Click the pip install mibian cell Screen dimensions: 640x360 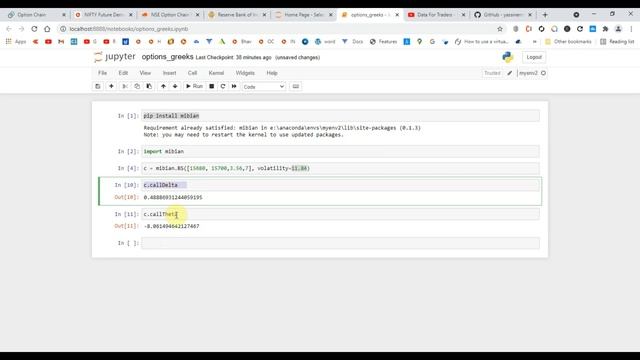[x=340, y=116]
